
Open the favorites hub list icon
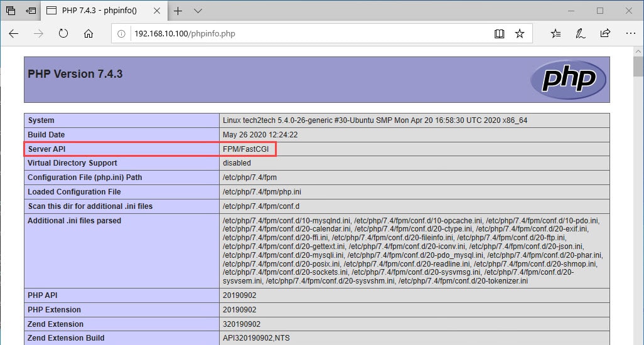coord(555,34)
